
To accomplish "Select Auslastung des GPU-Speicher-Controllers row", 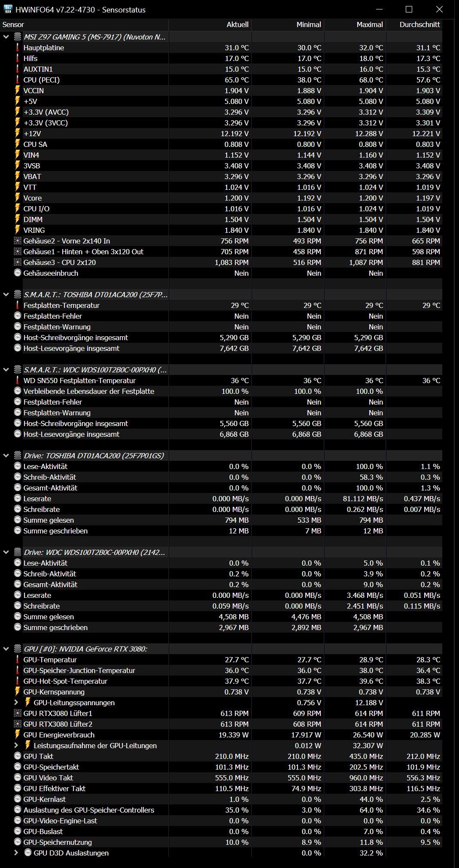I will coord(221,810).
